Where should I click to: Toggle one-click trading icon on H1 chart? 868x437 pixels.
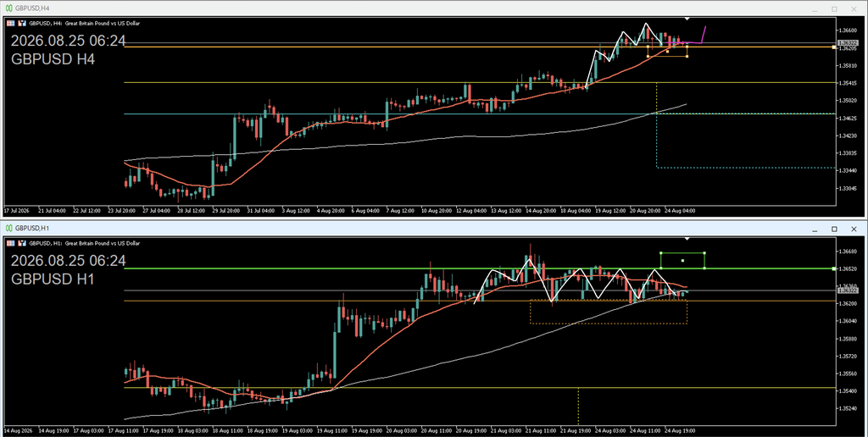(x=22, y=243)
